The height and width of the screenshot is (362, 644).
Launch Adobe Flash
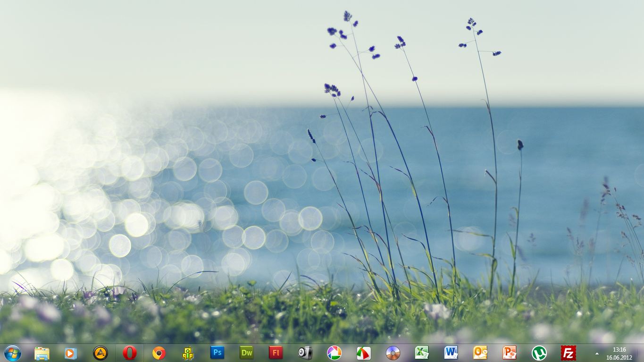(x=276, y=353)
